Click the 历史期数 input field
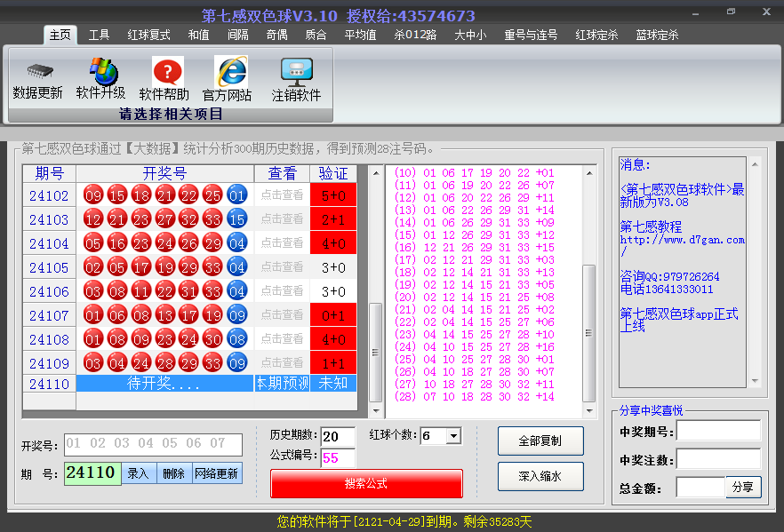This screenshot has height=532, width=784. (338, 437)
